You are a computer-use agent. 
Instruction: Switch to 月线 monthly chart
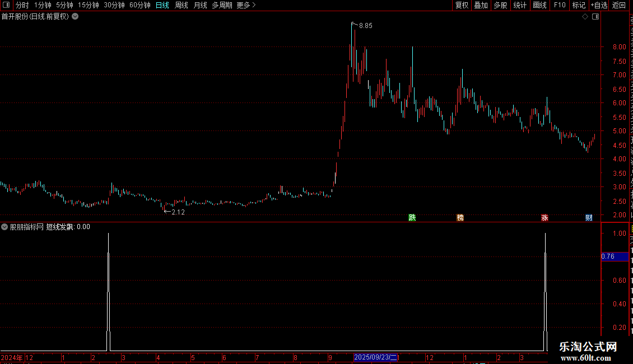pyautogui.click(x=200, y=5)
